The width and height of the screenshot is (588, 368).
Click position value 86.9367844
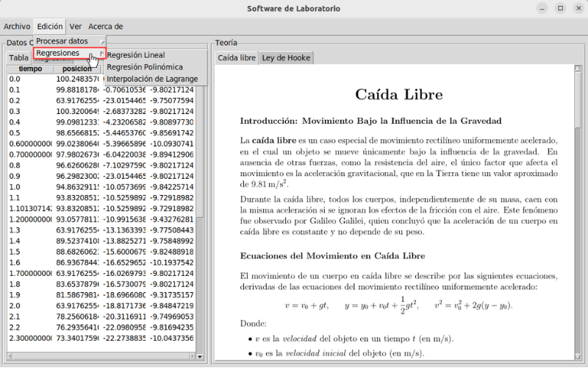[x=78, y=263]
